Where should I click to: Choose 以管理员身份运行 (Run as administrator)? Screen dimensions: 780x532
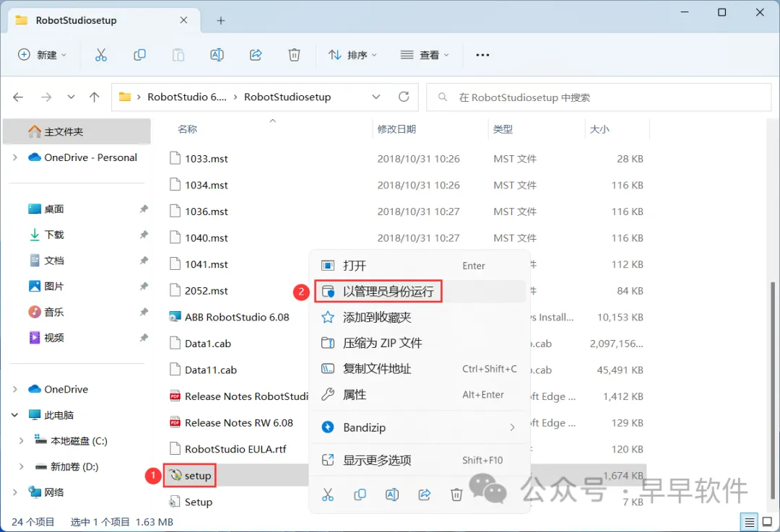coord(420,292)
